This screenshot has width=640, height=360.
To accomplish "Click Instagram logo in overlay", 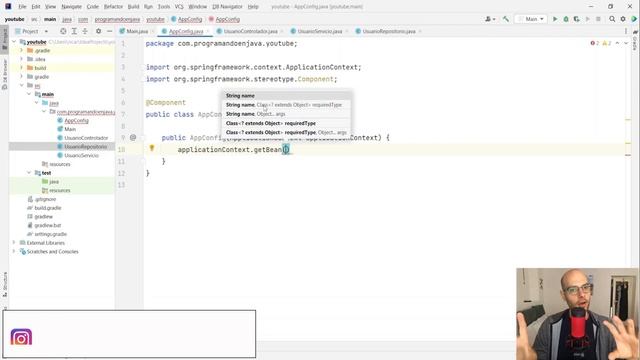I will 21,337.
